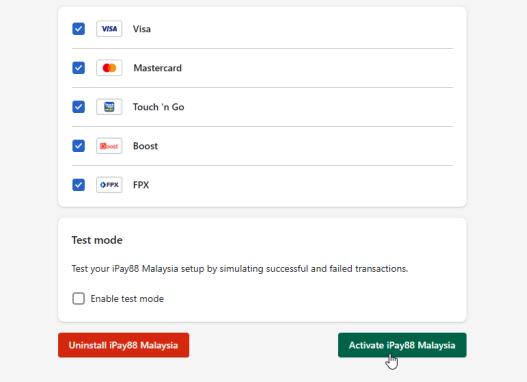Viewport: 527px width, 382px height.
Task: Disable the Boost payment checkbox
Action: coord(78,146)
